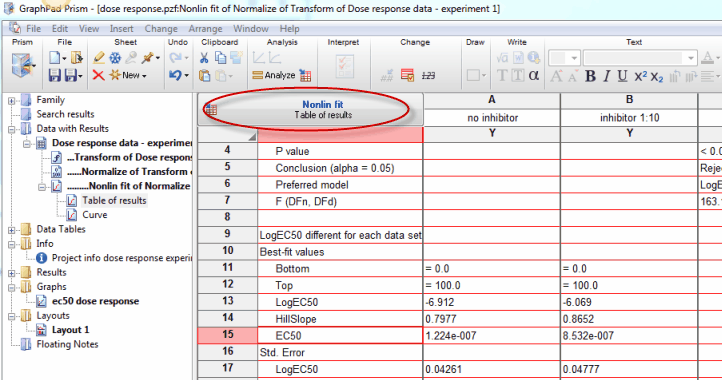
Task: Click the Analyze button
Action: tap(274, 75)
